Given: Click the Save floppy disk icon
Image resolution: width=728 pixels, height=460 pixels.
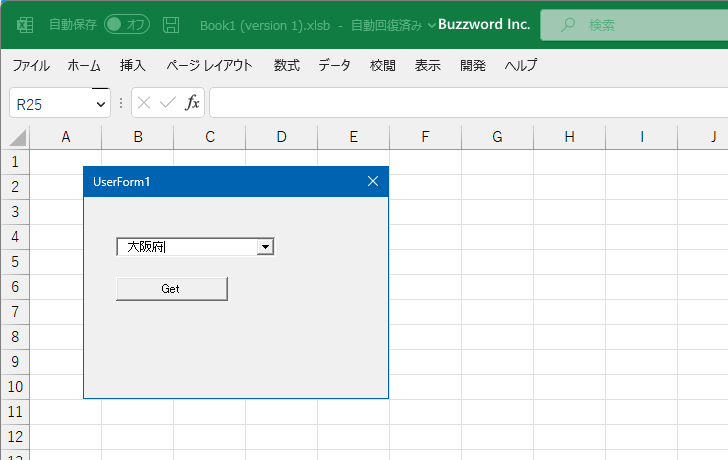Looking at the screenshot, I should (171, 25).
